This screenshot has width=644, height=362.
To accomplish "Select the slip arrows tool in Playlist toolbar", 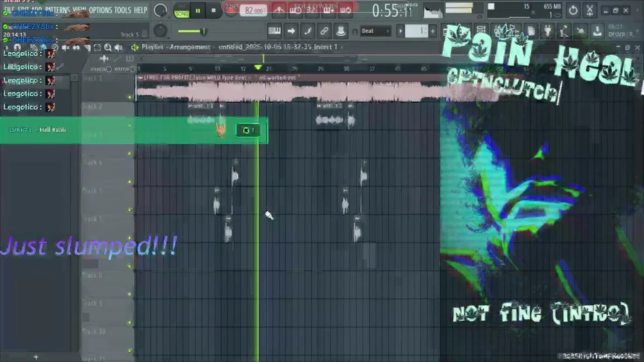I will pyautogui.click(x=76, y=48).
